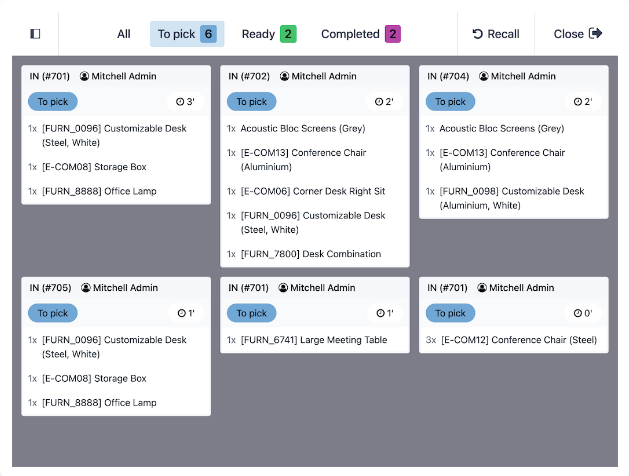Click the clock icon on order #702
629x476 pixels.
tap(379, 101)
